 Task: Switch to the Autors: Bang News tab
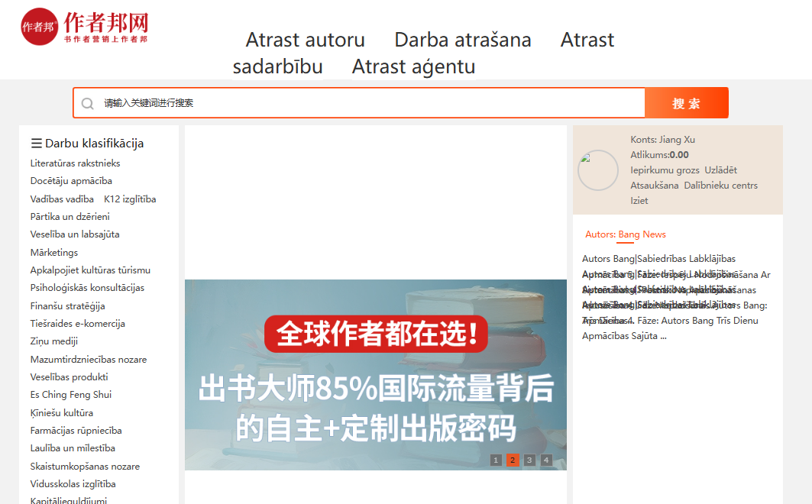click(625, 234)
